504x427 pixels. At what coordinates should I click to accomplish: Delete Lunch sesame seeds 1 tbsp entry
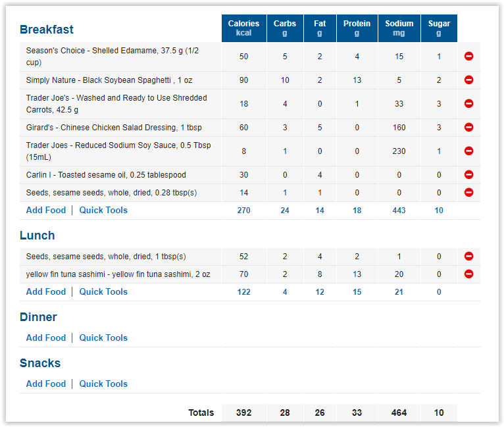pyautogui.click(x=468, y=256)
